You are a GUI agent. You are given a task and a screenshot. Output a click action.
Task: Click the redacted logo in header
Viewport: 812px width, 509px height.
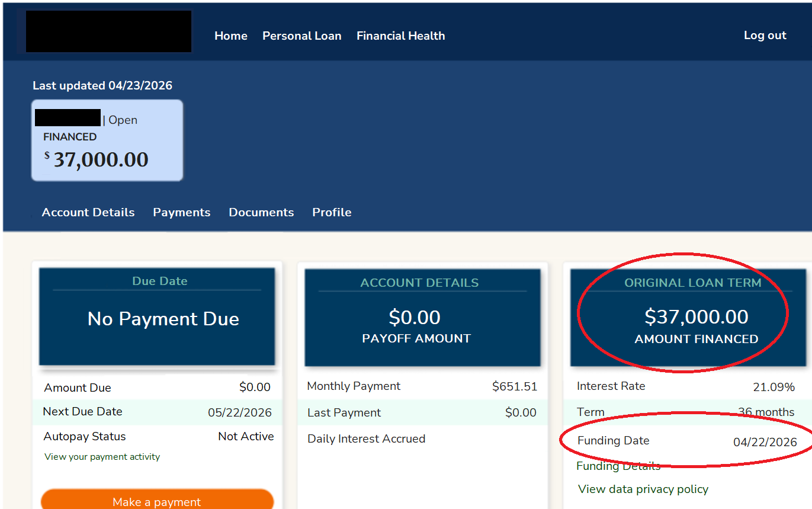(108, 31)
